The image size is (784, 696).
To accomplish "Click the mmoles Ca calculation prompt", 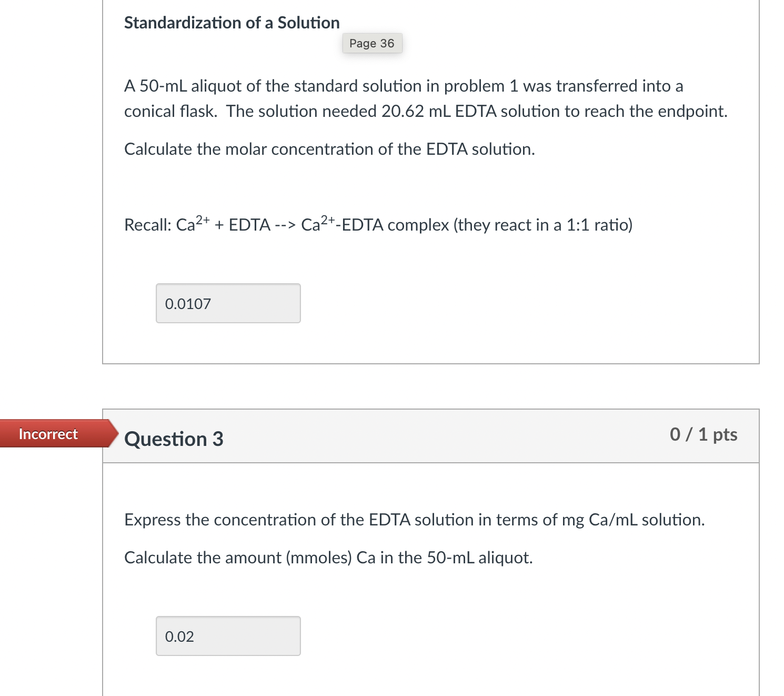I will pyautogui.click(x=328, y=558).
